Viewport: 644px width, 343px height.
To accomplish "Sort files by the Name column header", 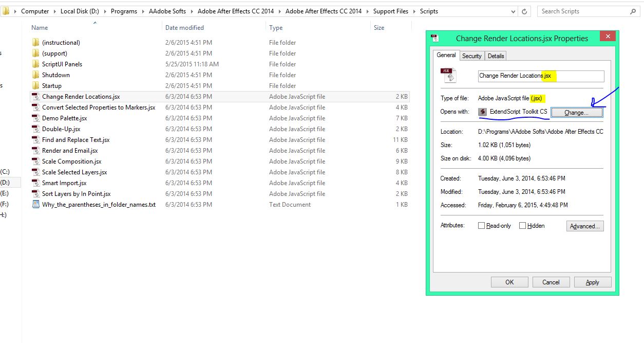I will (x=40, y=28).
